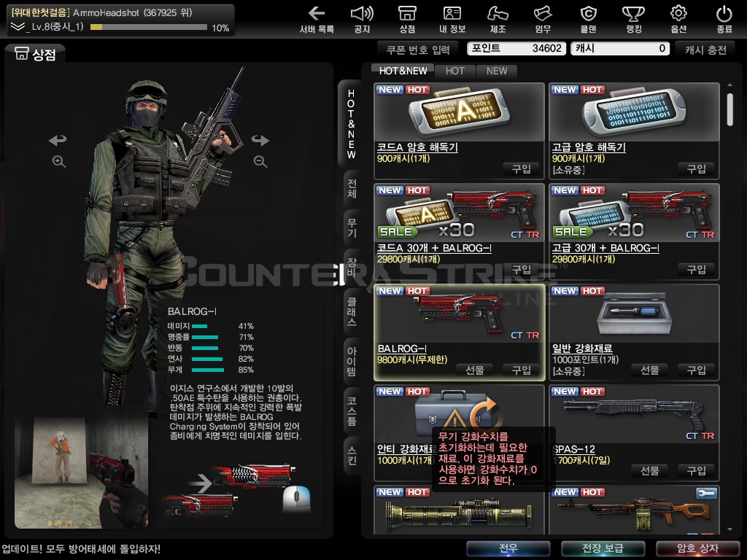Switch to the HOT tab
The width and height of the screenshot is (747, 560).
[x=455, y=71]
